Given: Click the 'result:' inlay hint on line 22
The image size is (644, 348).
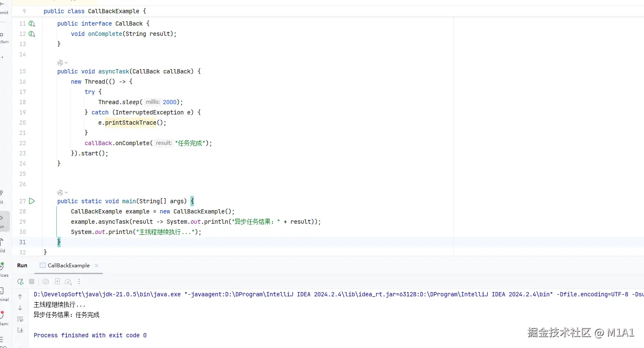Looking at the screenshot, I should click(164, 143).
